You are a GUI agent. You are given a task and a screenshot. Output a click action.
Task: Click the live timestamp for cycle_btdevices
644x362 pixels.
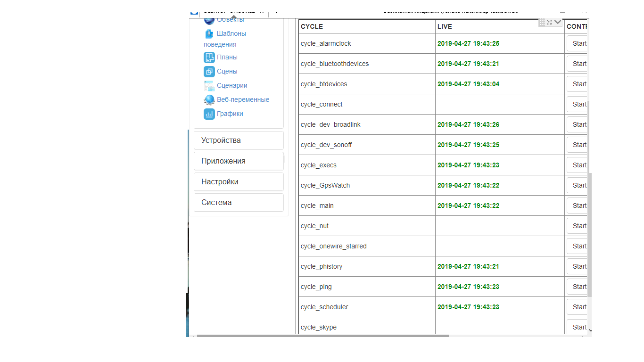point(468,84)
